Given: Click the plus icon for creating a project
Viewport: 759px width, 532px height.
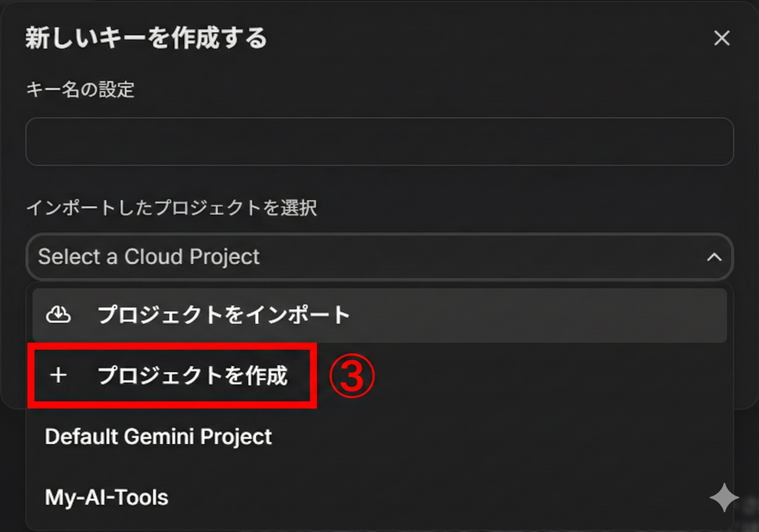Looking at the screenshot, I should click(59, 375).
